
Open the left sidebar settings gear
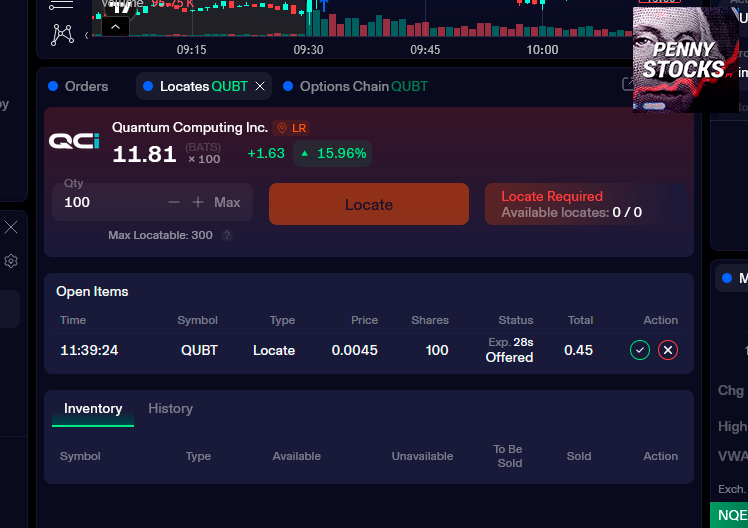coord(11,261)
